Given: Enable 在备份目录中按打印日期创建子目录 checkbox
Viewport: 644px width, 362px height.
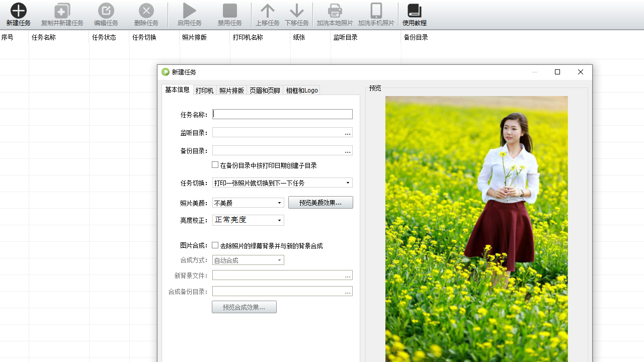Looking at the screenshot, I should [x=215, y=165].
